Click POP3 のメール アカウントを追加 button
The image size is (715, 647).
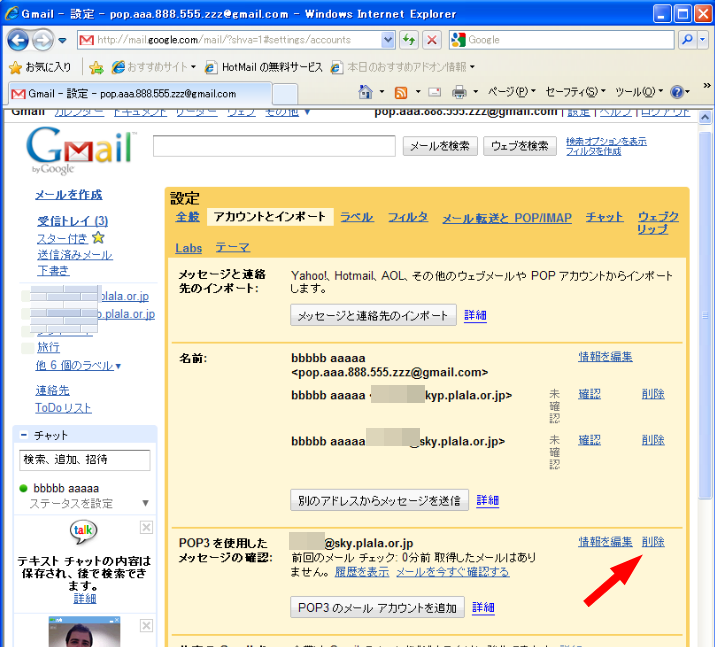pyautogui.click(x=378, y=608)
